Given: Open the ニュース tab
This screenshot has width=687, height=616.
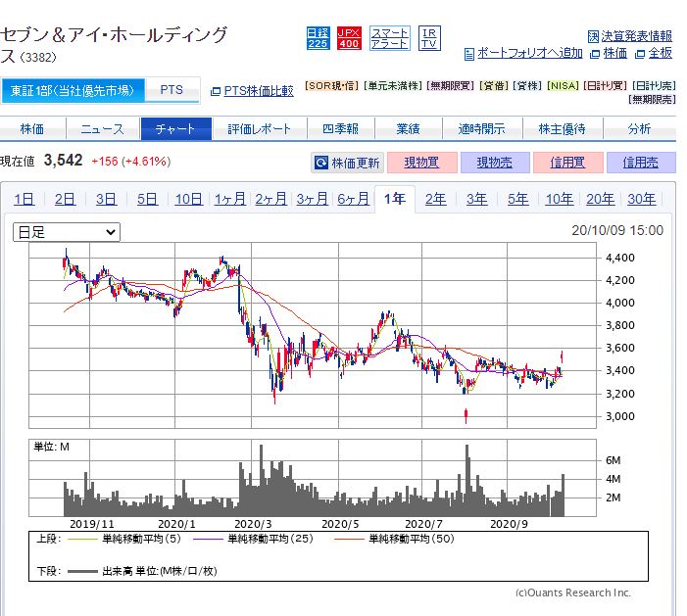Looking at the screenshot, I should [x=103, y=128].
